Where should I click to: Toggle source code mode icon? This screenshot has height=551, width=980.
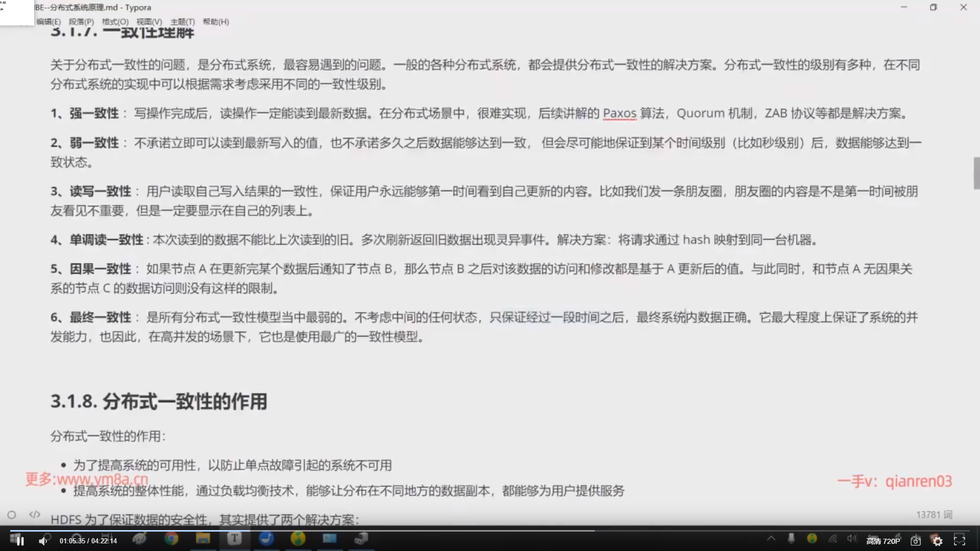pos(35,514)
